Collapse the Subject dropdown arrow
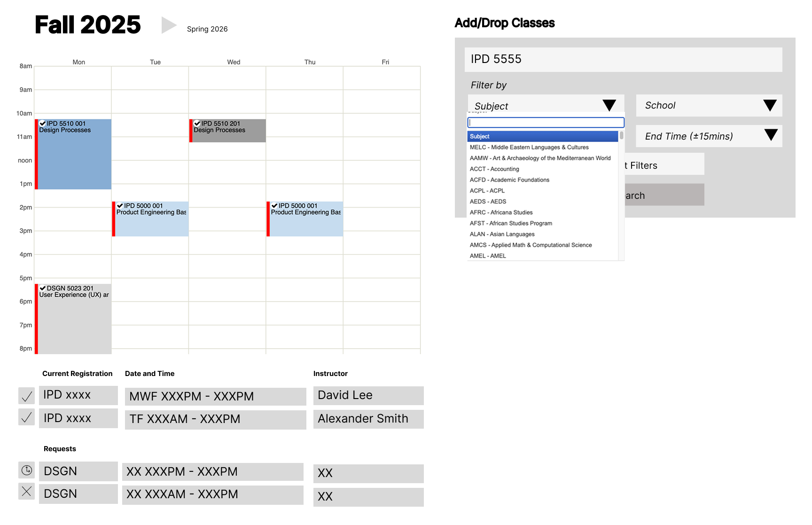 609,105
